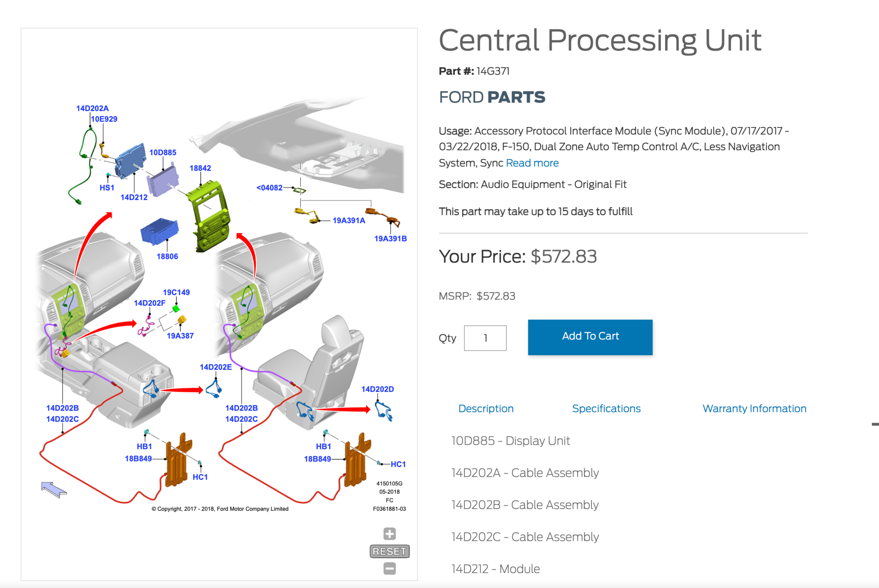Select 10D885 - Display Unit in the list
The width and height of the screenshot is (879, 588).
510,440
